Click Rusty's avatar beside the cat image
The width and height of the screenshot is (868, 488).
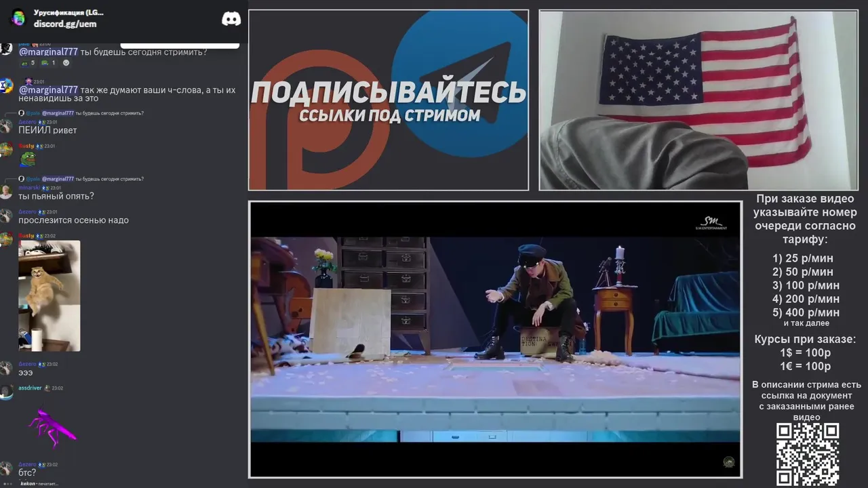(x=5, y=239)
